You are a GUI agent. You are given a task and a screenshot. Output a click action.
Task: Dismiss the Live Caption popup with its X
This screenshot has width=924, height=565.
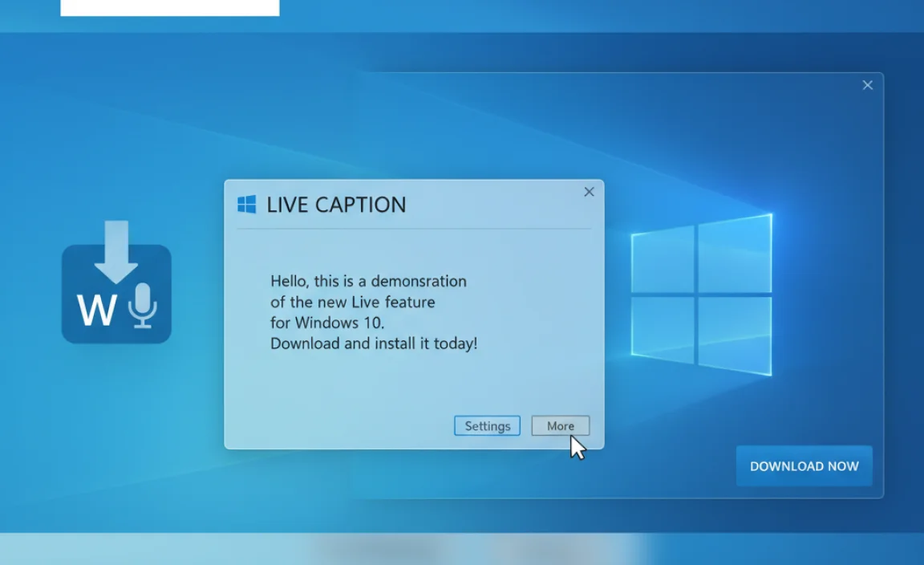pos(589,192)
